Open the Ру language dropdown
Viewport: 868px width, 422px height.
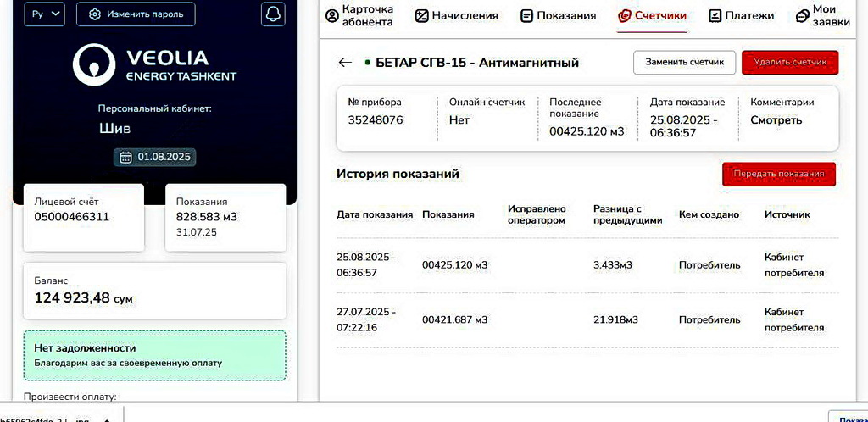[45, 14]
